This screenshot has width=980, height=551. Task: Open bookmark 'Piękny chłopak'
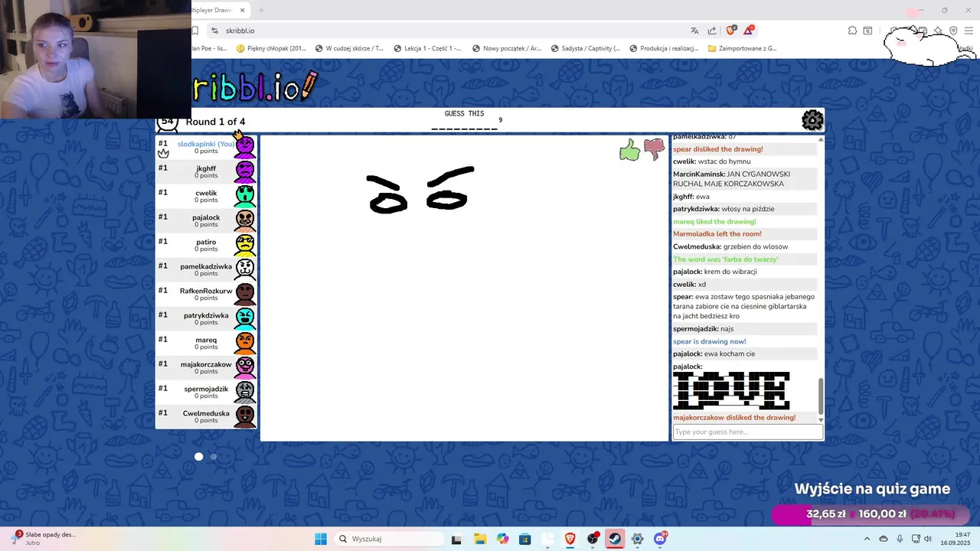coord(271,48)
